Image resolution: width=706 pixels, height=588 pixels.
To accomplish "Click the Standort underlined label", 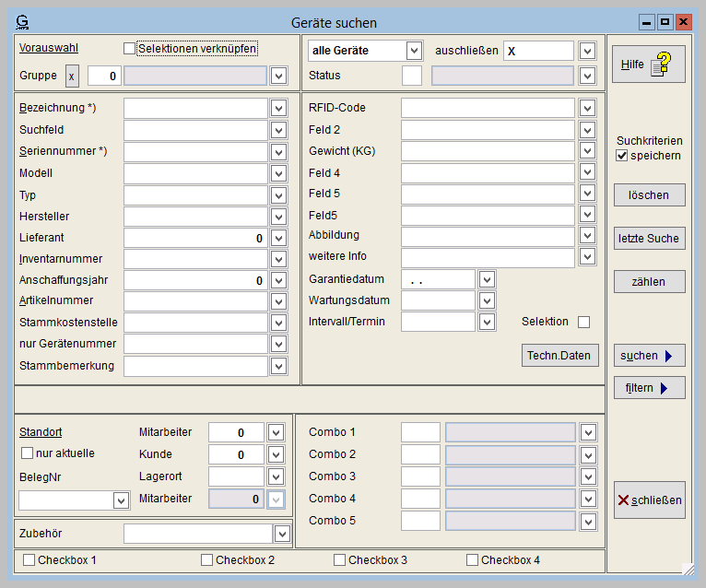I will coord(41,432).
